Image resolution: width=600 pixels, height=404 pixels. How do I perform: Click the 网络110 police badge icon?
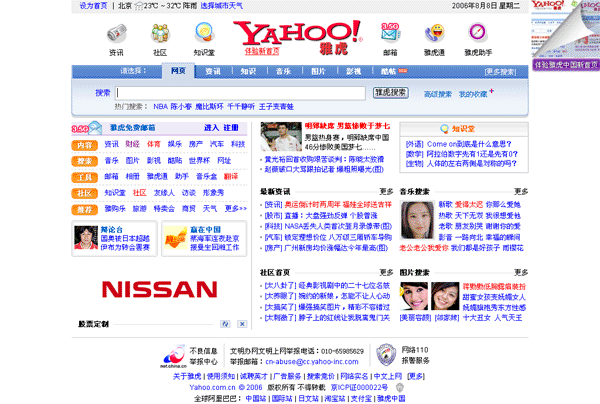[386, 355]
